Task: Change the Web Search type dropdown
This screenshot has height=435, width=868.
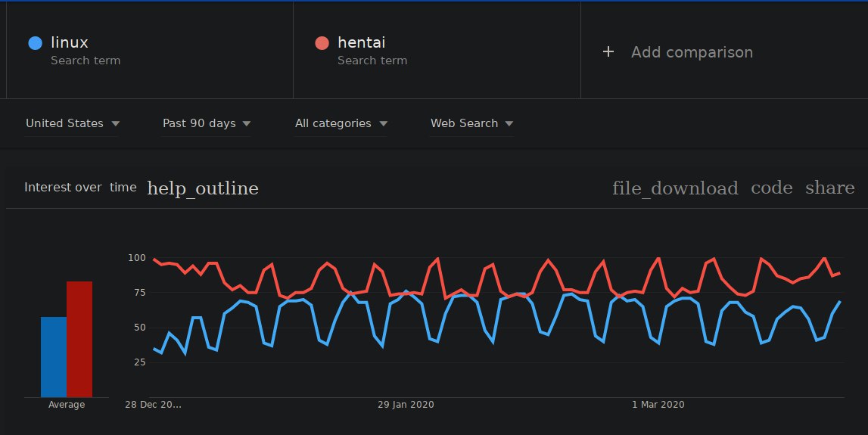Action: (471, 123)
